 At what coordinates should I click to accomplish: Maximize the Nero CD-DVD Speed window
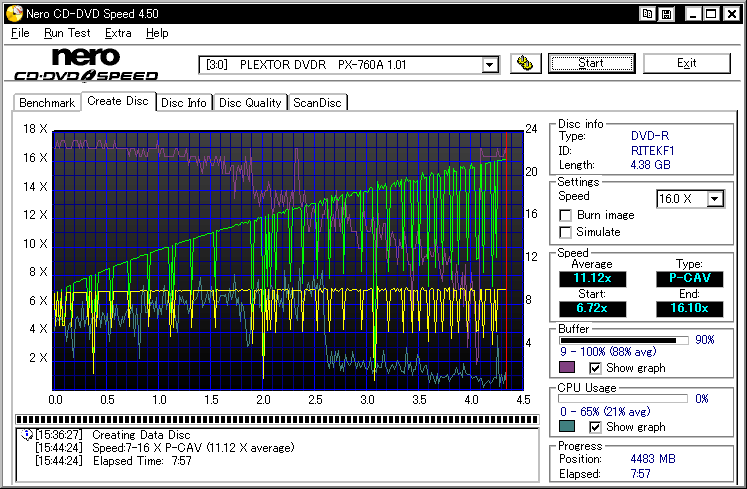pos(710,14)
